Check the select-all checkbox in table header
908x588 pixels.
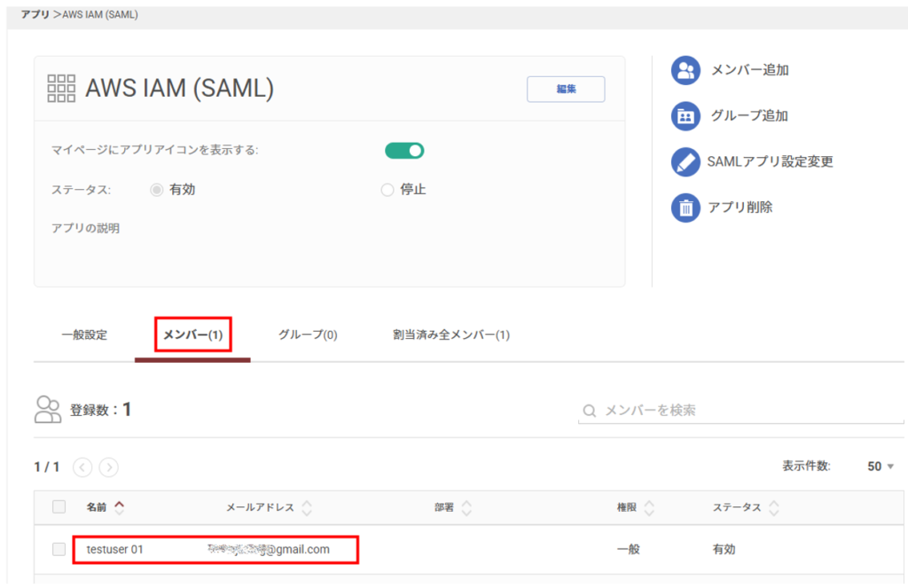point(59,507)
